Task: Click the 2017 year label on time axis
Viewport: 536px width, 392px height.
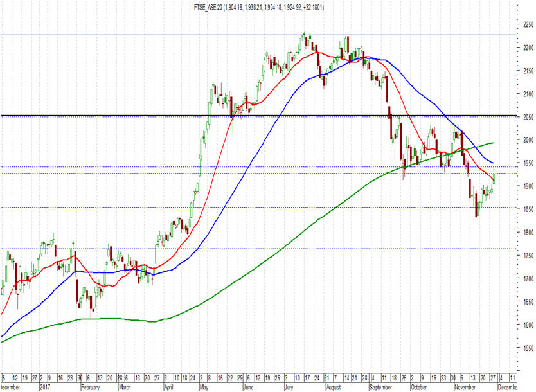Action: [46, 388]
